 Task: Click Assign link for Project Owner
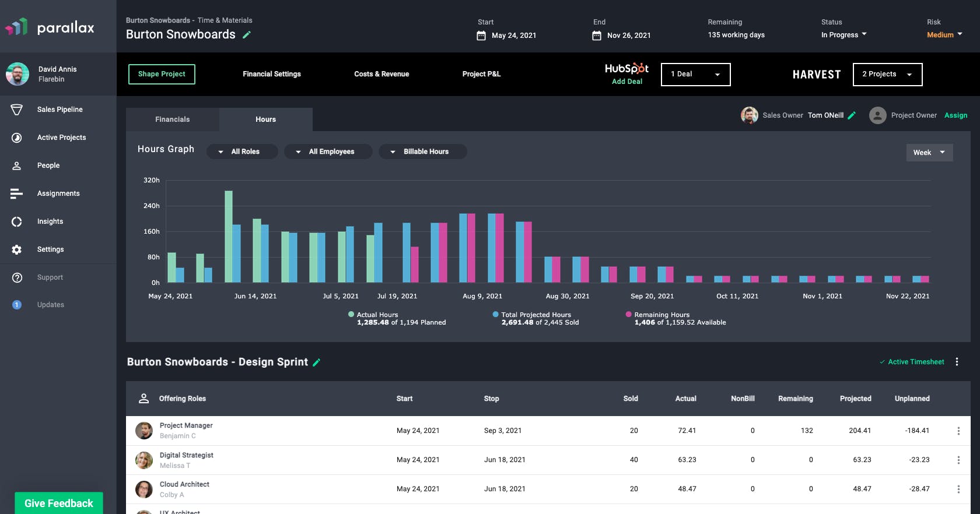coord(956,115)
